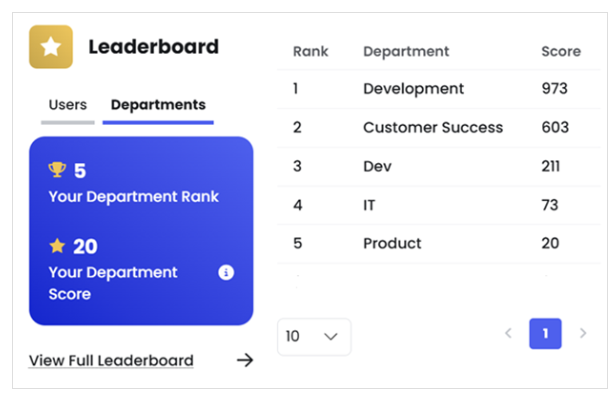Open the department score info icon
The width and height of the screenshot is (616, 402).
226,272
